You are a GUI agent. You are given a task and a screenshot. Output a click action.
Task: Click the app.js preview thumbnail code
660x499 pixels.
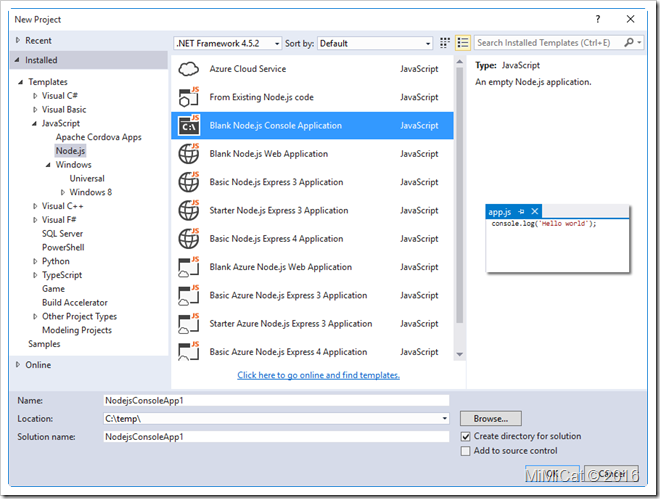tap(544, 223)
